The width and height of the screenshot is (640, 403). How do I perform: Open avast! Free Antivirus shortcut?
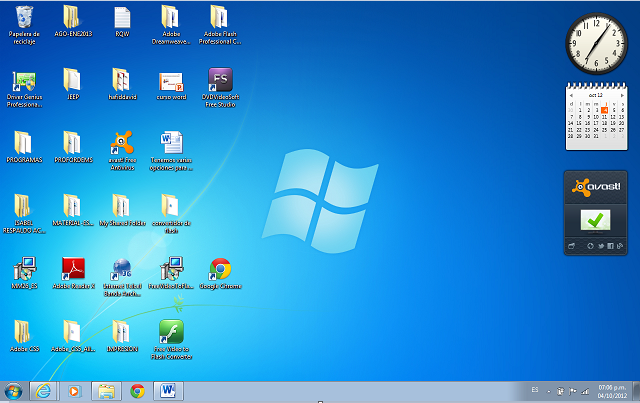pyautogui.click(x=122, y=144)
